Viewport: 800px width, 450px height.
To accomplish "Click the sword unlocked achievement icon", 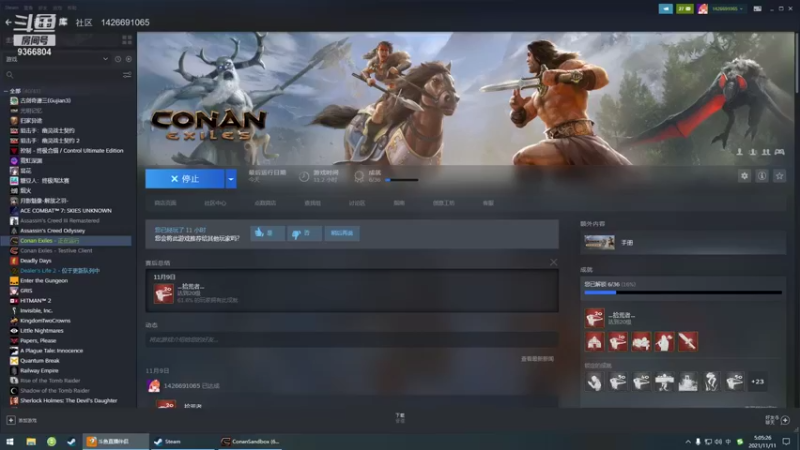I will [687, 342].
